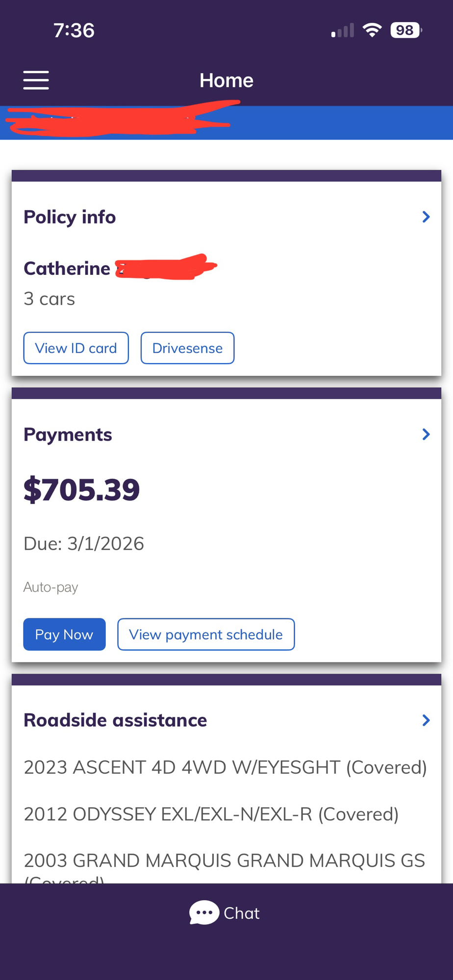Expand the Policy info chevron

click(x=426, y=217)
